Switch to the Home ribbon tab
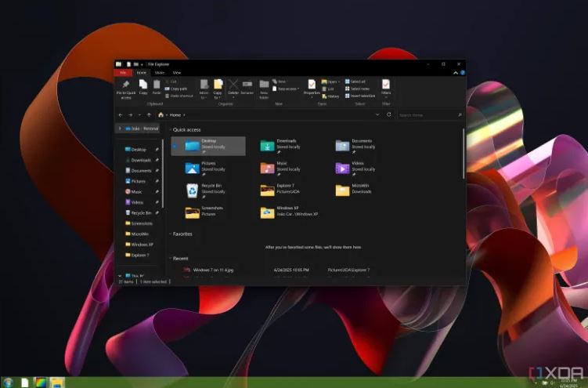Viewport: 588px width, 388px height. tap(142, 72)
